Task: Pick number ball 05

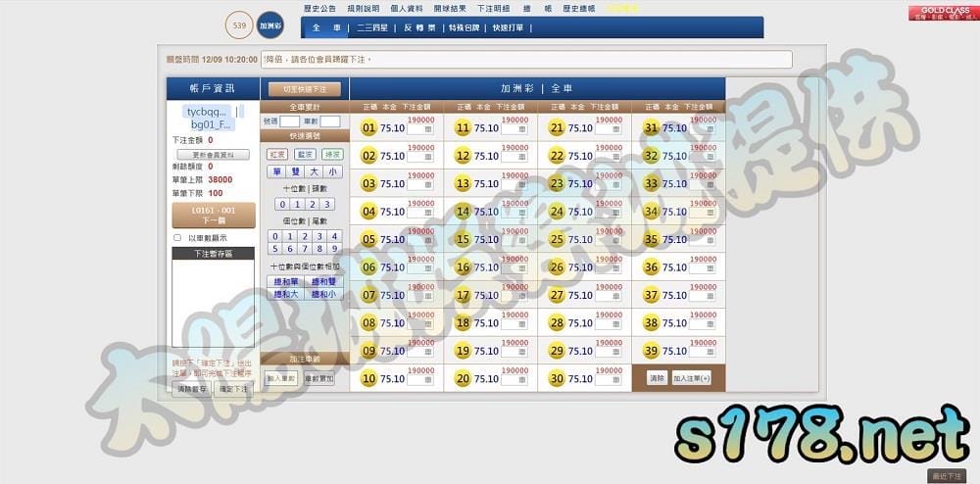Action: pos(368,240)
